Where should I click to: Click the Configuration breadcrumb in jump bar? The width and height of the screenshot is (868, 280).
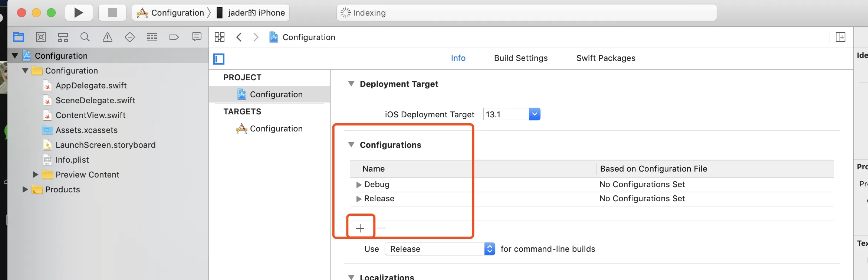point(302,37)
